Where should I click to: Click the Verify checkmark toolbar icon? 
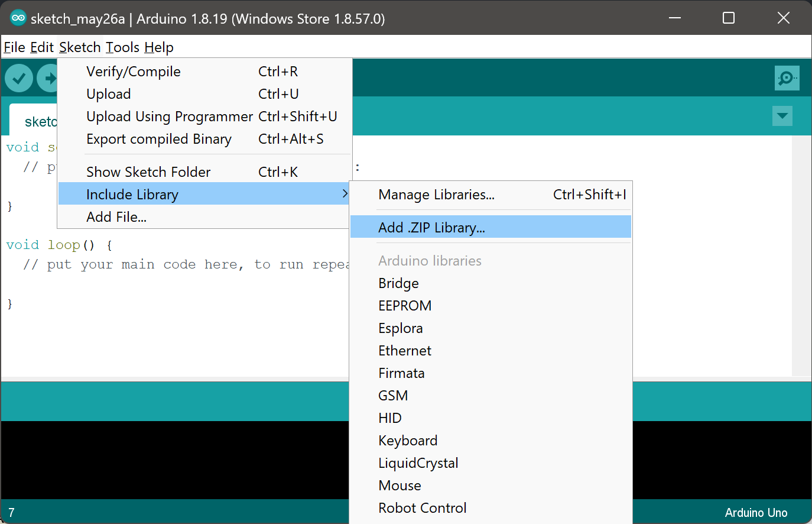pyautogui.click(x=19, y=78)
